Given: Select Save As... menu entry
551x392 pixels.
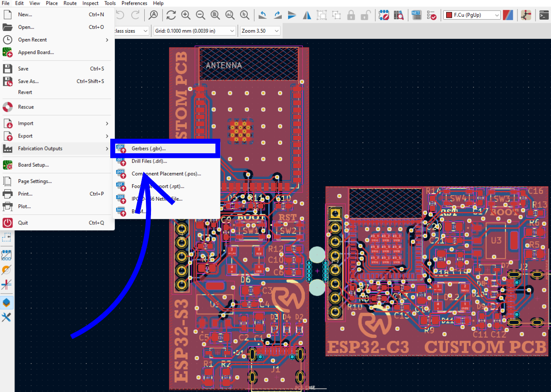Looking at the screenshot, I should click(57, 81).
